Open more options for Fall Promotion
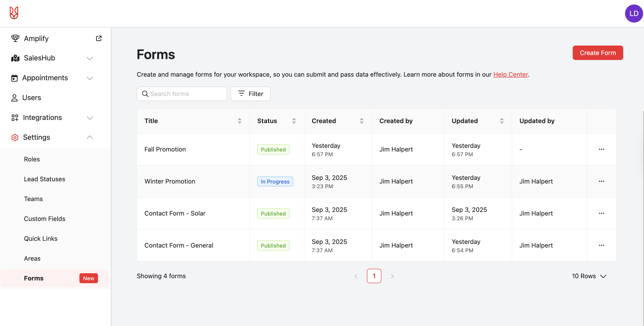Image resolution: width=644 pixels, height=326 pixels. coord(601,149)
